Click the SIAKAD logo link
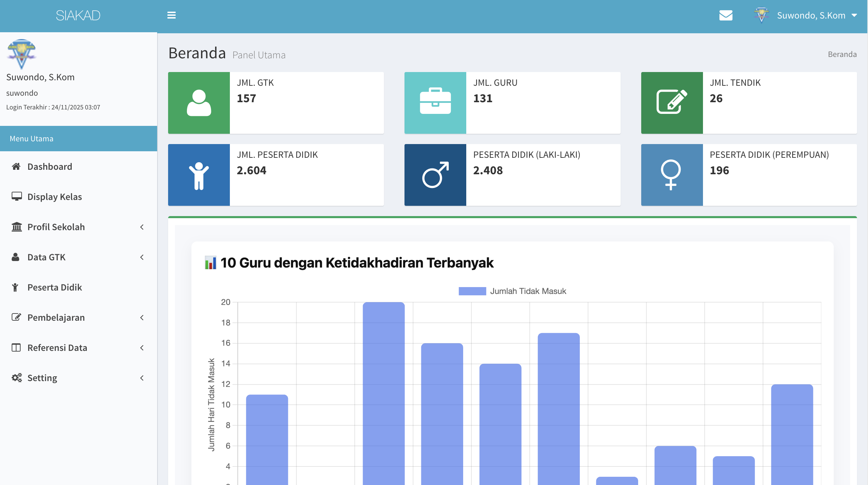 tap(78, 15)
